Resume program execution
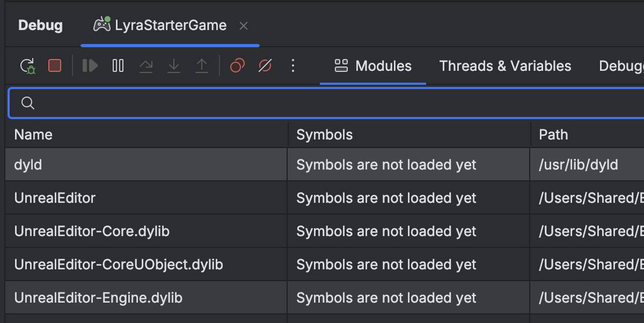The height and width of the screenshot is (323, 644). 90,65
